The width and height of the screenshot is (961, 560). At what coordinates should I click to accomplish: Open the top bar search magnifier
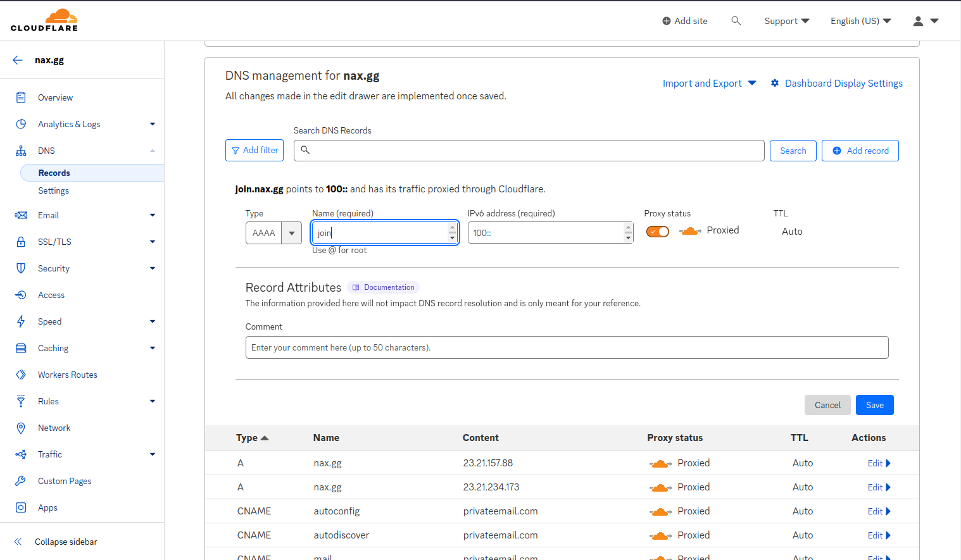(736, 20)
